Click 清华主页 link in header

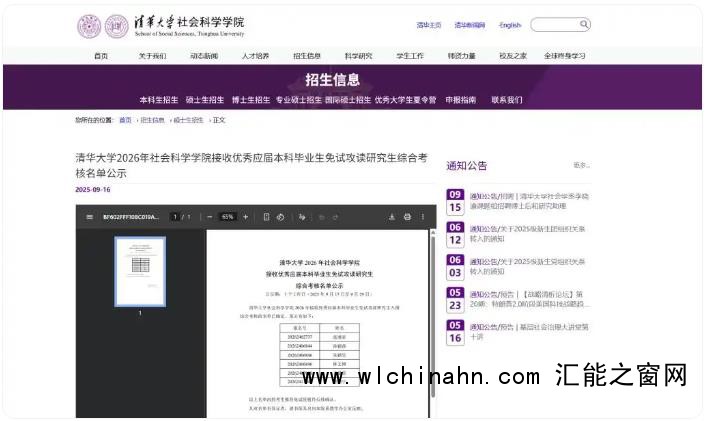click(x=429, y=25)
